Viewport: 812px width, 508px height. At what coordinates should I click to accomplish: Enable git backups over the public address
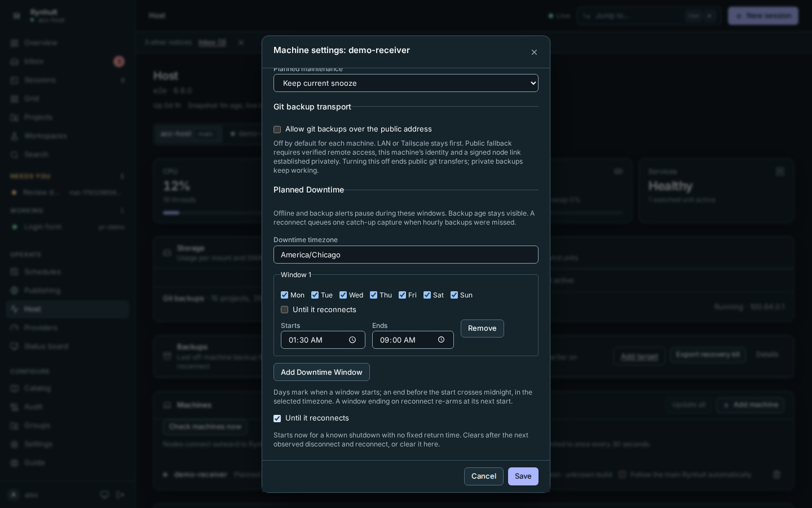[277, 129]
